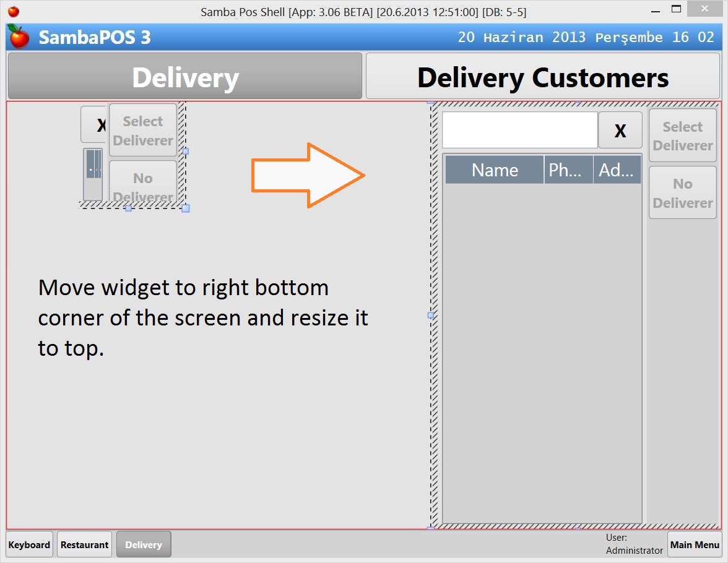Screen dimensions: 728x563
Task: Click the orange arrow graphic
Action: coord(308,176)
